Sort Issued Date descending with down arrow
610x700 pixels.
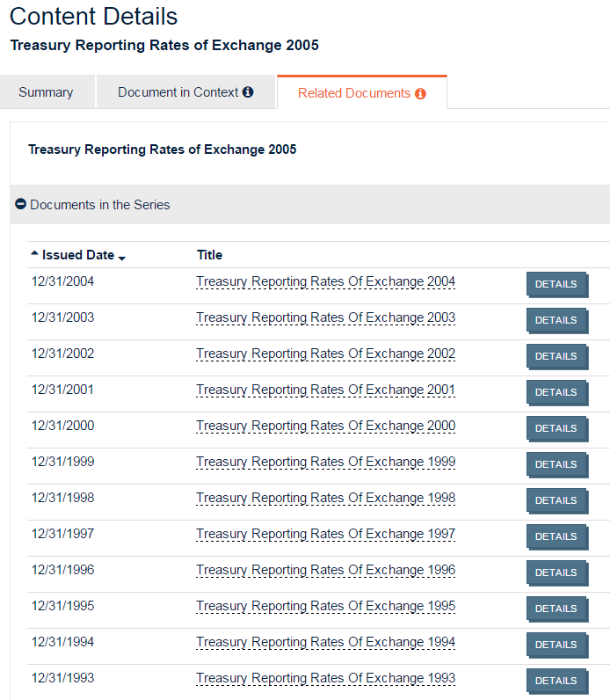click(x=122, y=258)
